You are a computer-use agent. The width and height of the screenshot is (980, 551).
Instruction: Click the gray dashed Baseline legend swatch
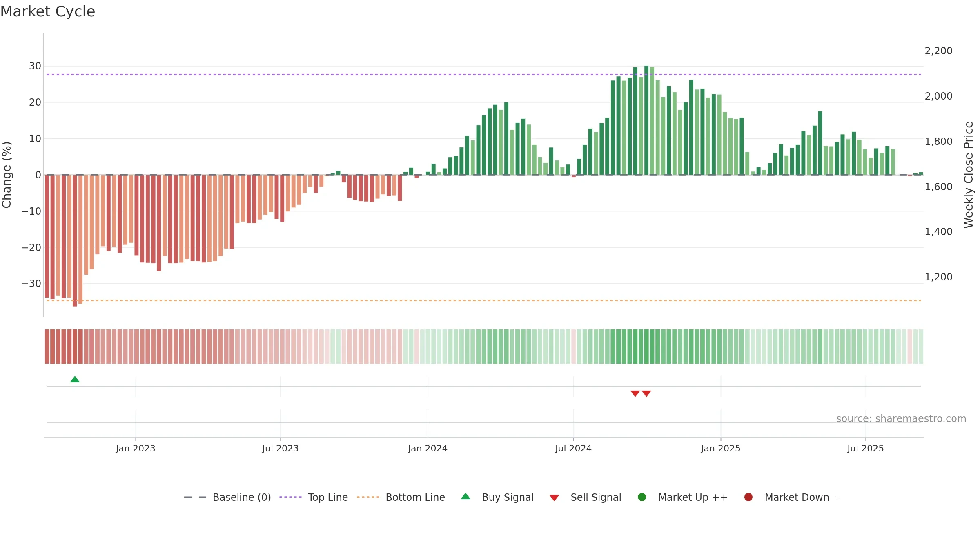click(195, 497)
